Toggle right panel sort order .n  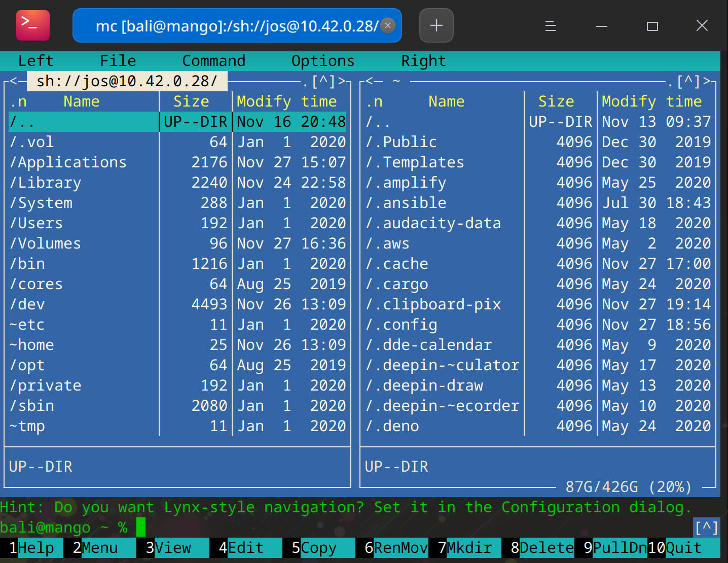point(374,101)
